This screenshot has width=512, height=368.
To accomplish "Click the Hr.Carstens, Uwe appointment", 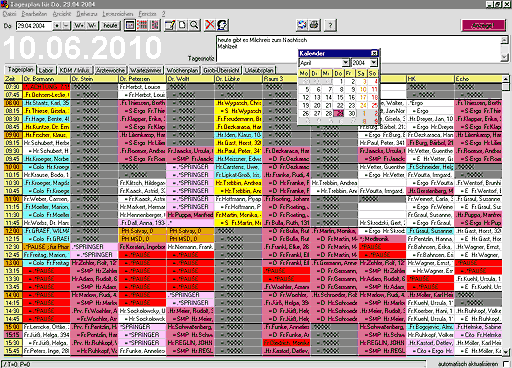I will coord(239,167).
